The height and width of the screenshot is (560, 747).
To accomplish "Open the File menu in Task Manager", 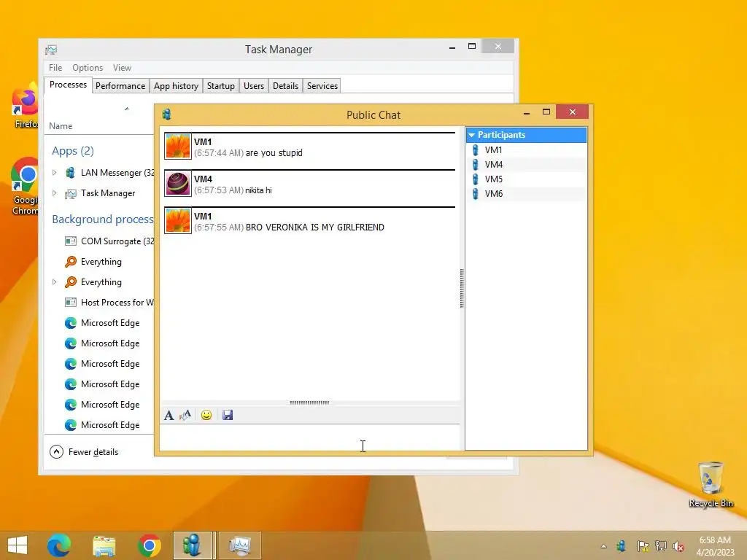I will pos(55,68).
